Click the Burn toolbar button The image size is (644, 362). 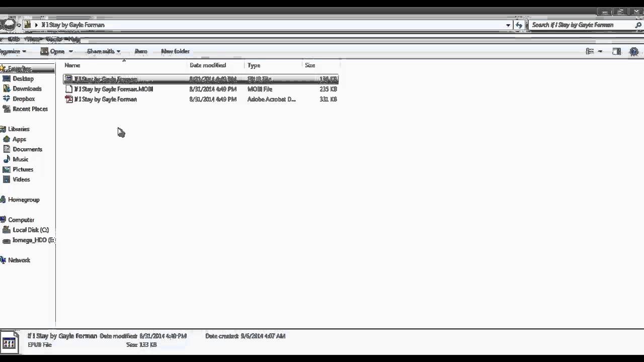[x=141, y=51]
